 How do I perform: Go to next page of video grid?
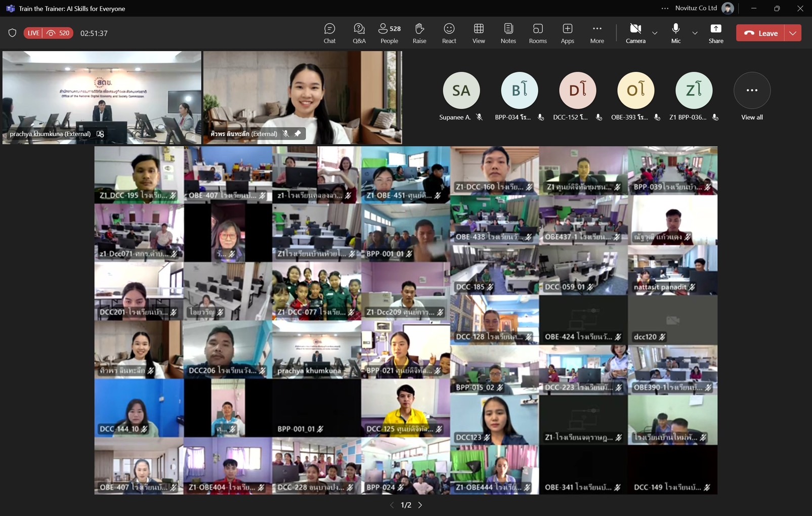pyautogui.click(x=420, y=505)
